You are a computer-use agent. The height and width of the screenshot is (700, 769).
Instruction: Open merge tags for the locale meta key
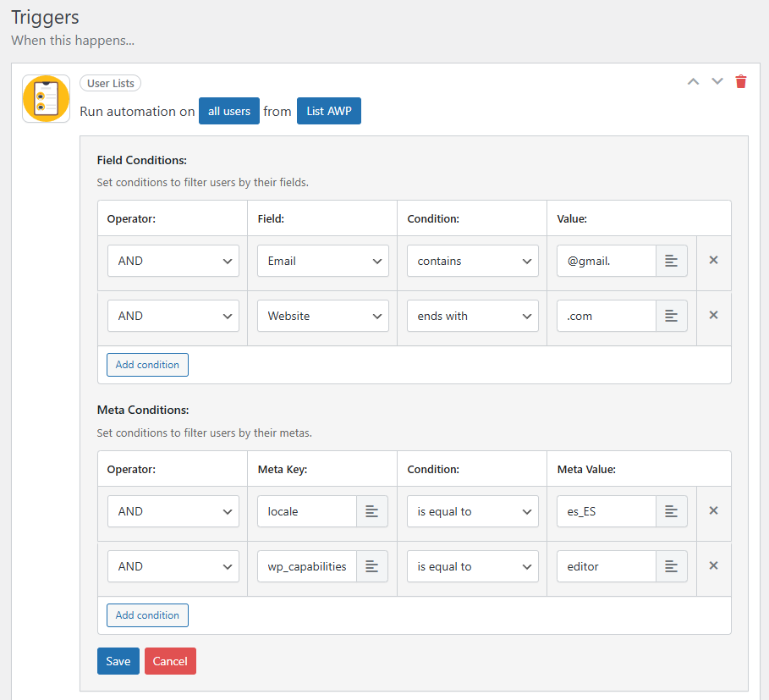[x=371, y=511]
